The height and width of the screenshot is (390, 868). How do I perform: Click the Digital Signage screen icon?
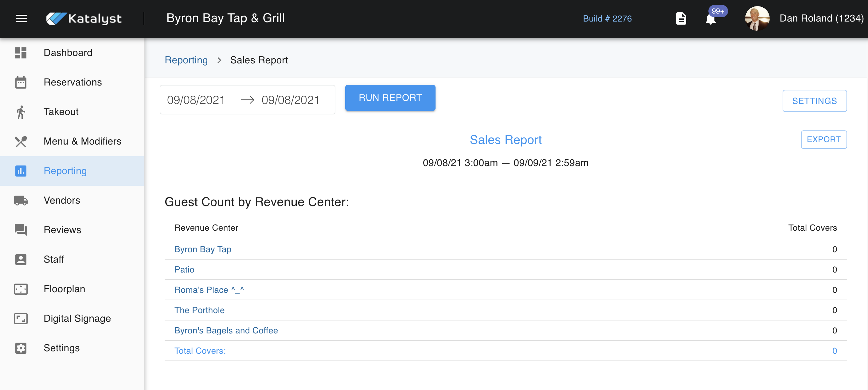[21, 318]
